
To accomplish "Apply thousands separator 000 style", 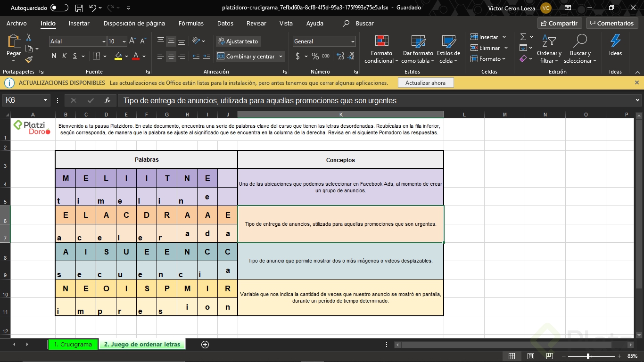I will pyautogui.click(x=326, y=56).
